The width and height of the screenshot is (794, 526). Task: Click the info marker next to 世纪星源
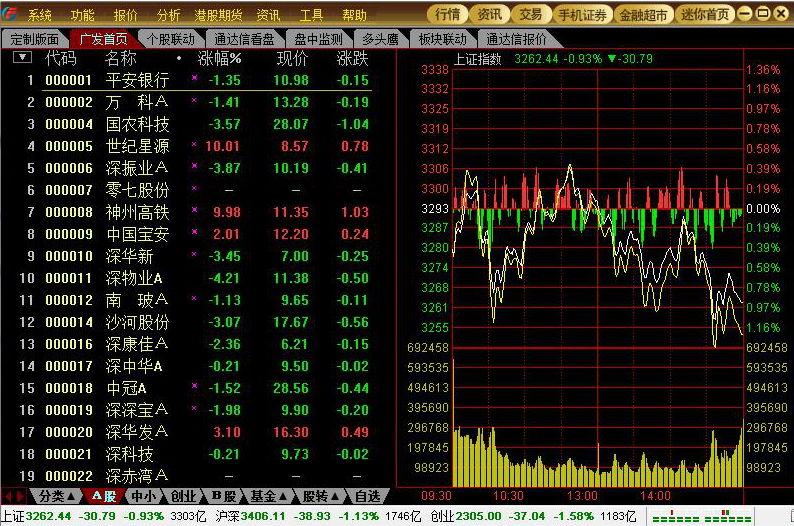pyautogui.click(x=194, y=146)
